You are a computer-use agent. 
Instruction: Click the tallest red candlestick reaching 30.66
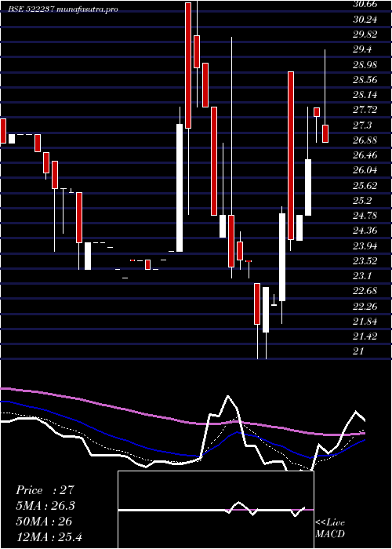(188, 65)
